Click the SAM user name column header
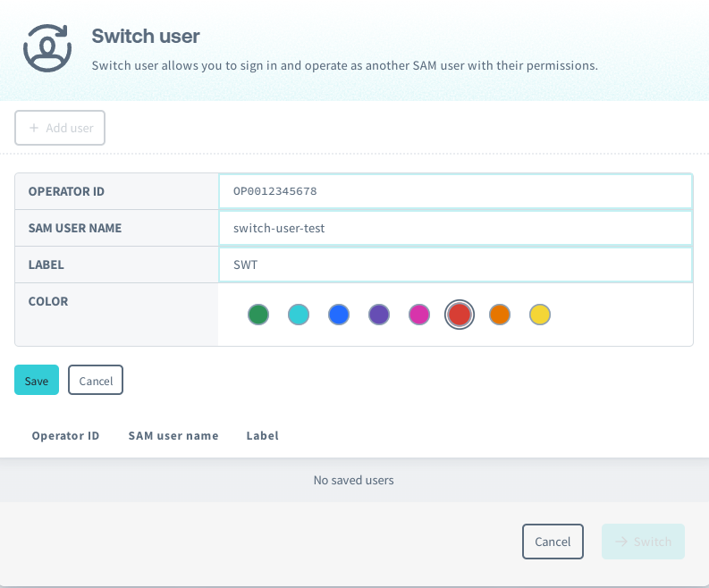 click(x=173, y=436)
